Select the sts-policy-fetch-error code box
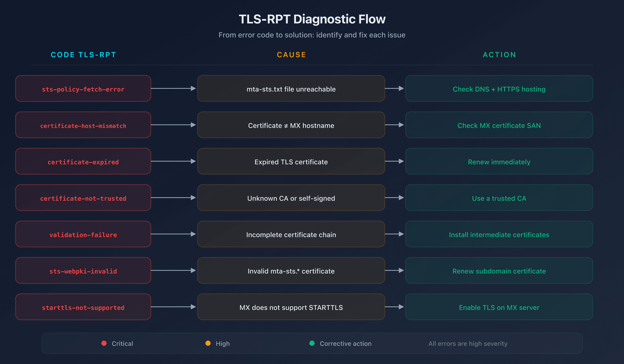 click(83, 89)
